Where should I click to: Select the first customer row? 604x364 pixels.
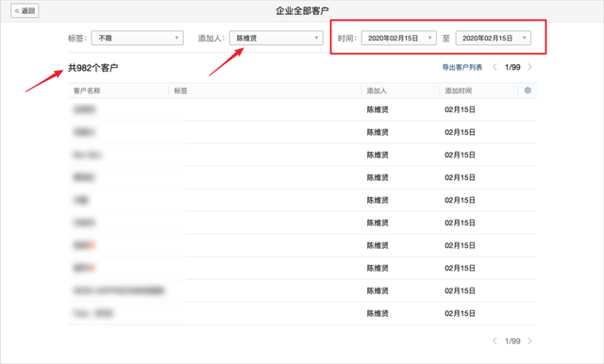coord(302,109)
